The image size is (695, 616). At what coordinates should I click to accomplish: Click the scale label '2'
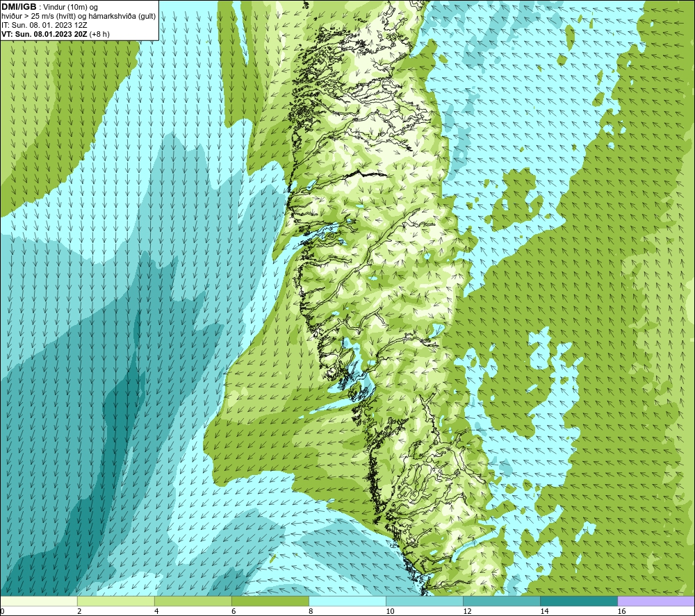pyautogui.click(x=79, y=612)
